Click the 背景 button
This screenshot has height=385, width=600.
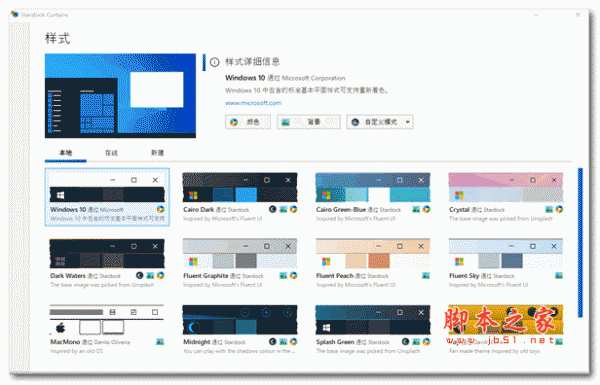pos(308,122)
